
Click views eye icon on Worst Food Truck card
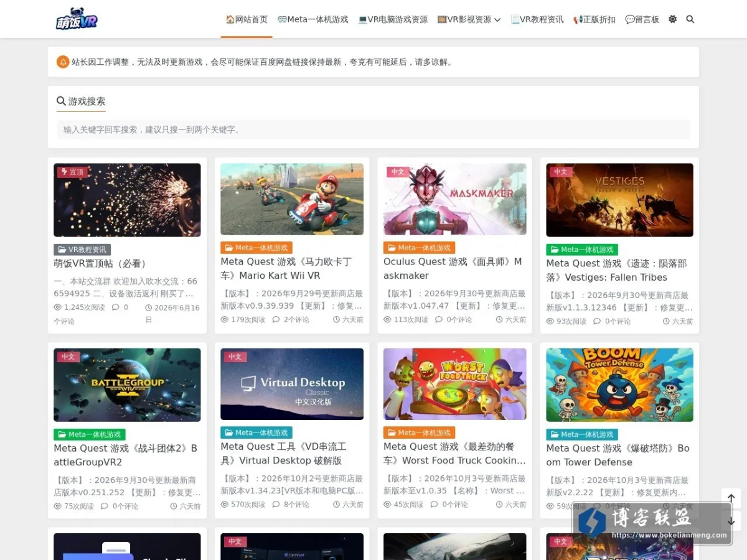[x=387, y=504]
